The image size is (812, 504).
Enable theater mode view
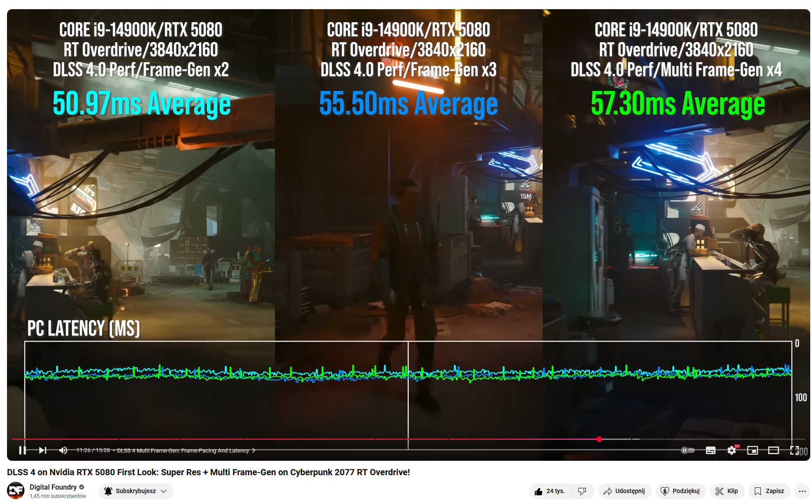coord(774,450)
